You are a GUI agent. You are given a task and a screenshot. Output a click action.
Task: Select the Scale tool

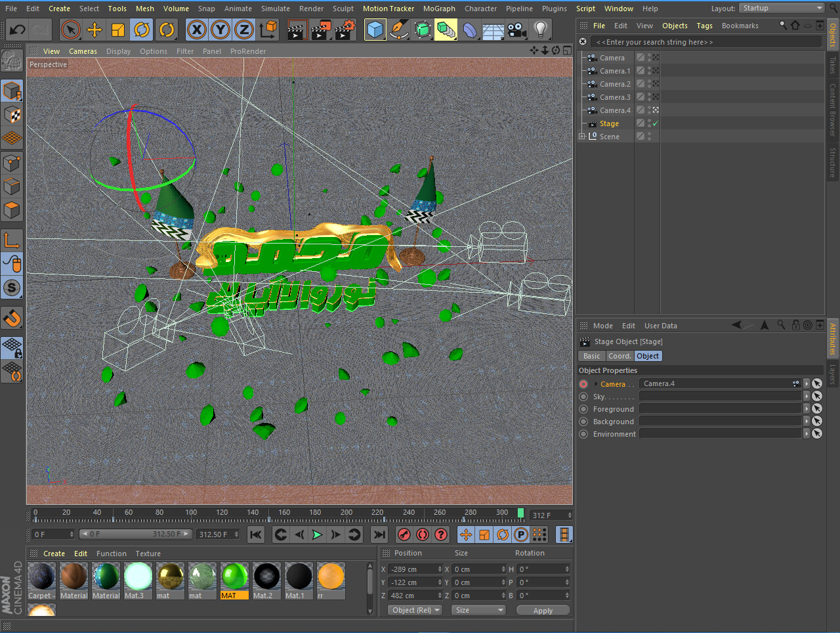(x=118, y=30)
